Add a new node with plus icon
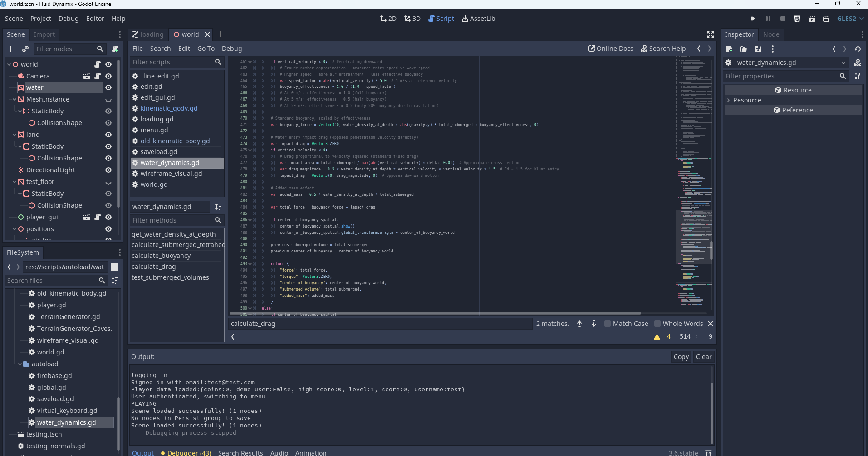The width and height of the screenshot is (868, 456). click(x=11, y=49)
